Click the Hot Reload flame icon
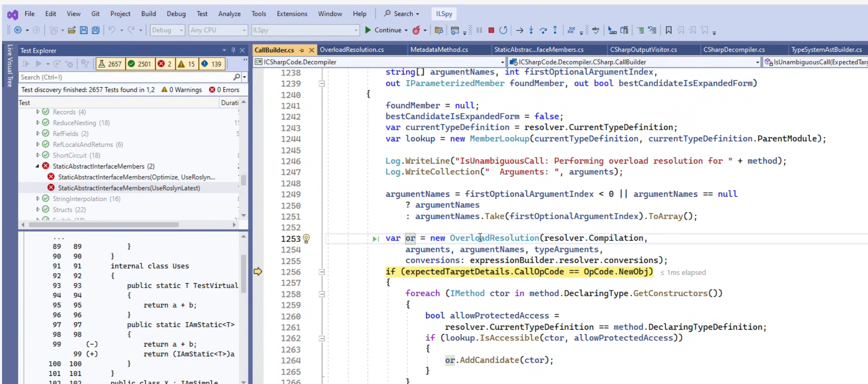868x384 pixels. (x=416, y=30)
